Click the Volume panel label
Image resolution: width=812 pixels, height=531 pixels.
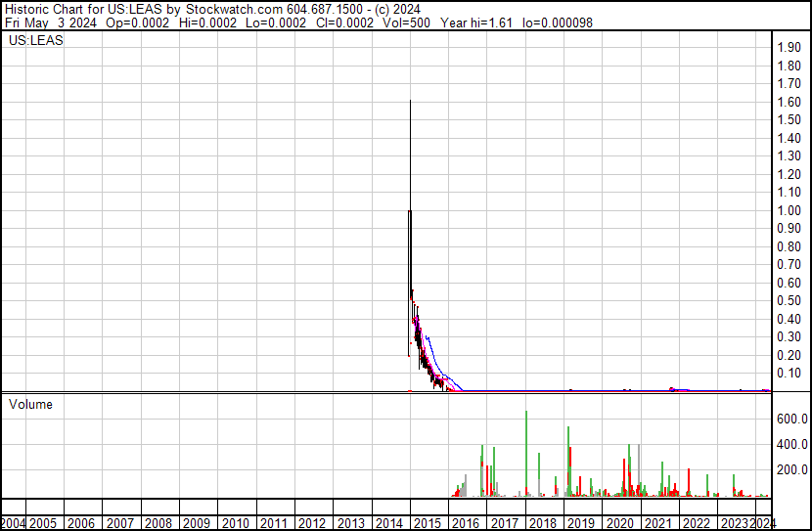click(x=30, y=404)
